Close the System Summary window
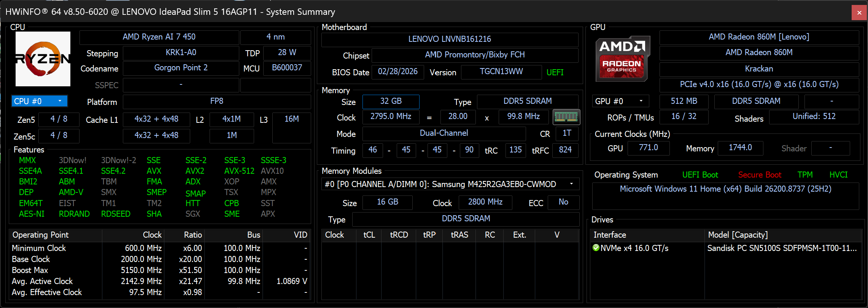Image resolution: width=868 pixels, height=308 pixels. 859,13
